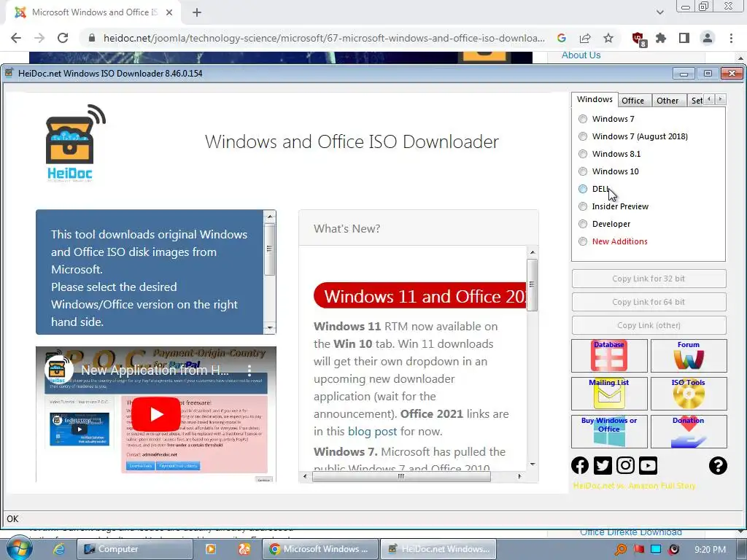747x560 pixels.
Task: Click What's New vertical scrollbar thumb
Action: coord(532,285)
